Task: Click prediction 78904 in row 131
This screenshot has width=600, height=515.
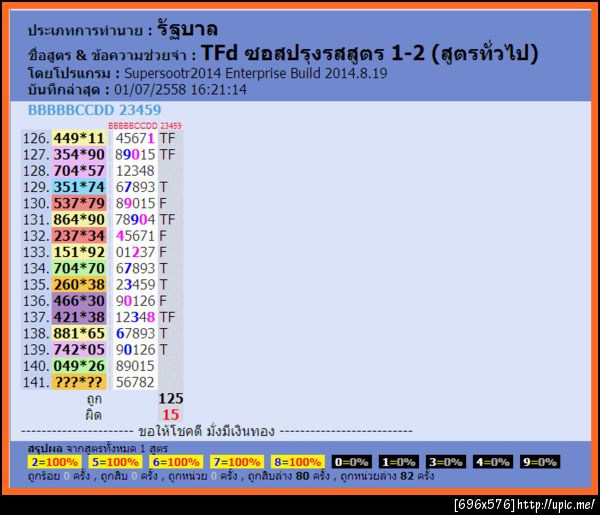Action: coord(135,220)
